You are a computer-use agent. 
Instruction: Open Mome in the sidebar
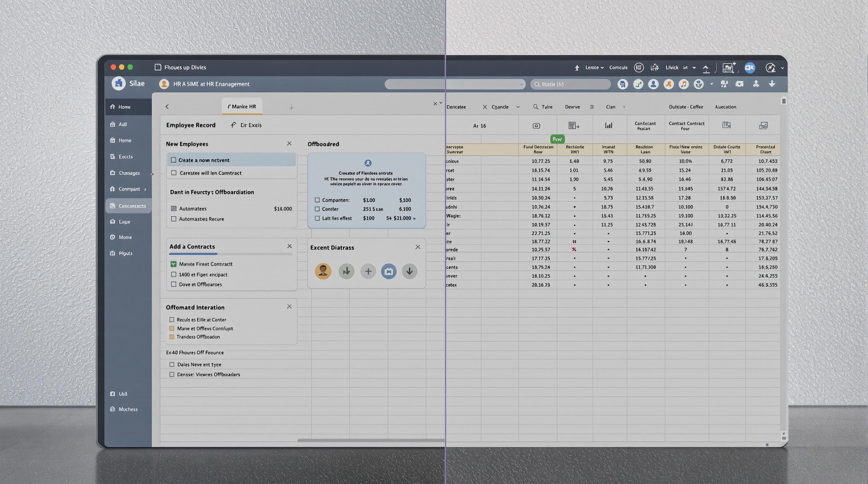click(120, 237)
